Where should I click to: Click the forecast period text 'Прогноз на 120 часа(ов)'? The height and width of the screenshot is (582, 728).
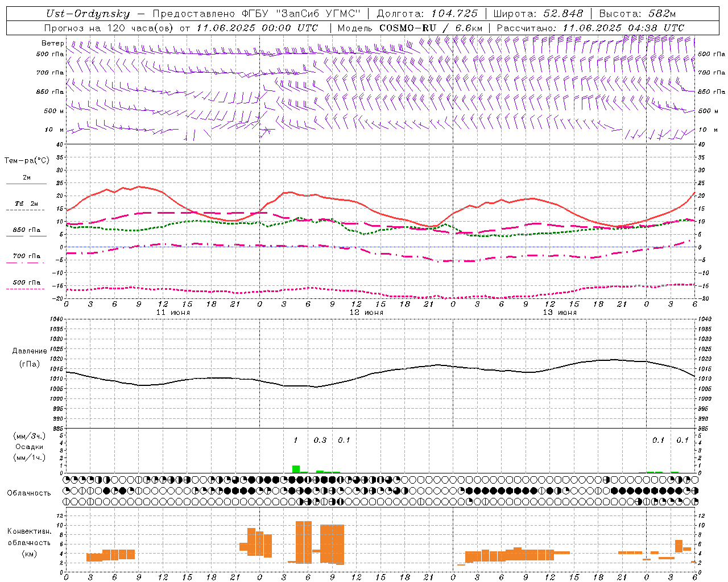[110, 28]
